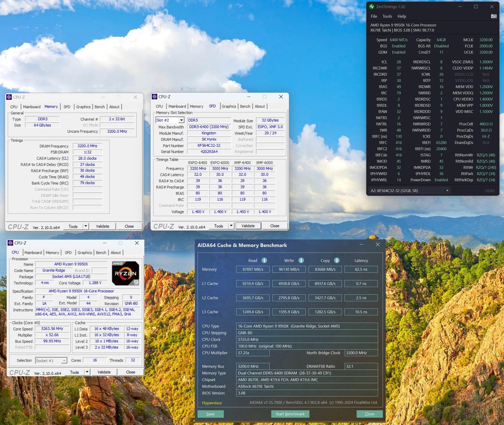The image size is (504, 425).
Task: Expand the Tools arrow in CPU-Z Processor window
Action: click(87, 372)
